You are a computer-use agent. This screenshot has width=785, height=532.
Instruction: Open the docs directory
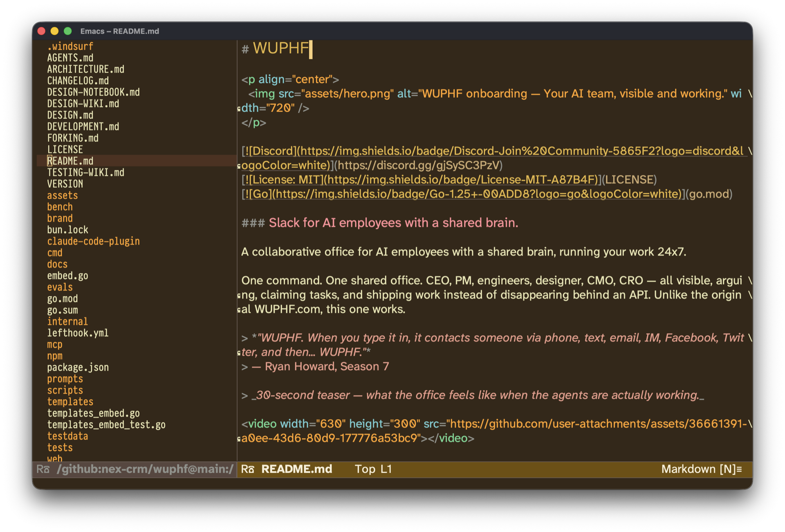click(x=57, y=264)
